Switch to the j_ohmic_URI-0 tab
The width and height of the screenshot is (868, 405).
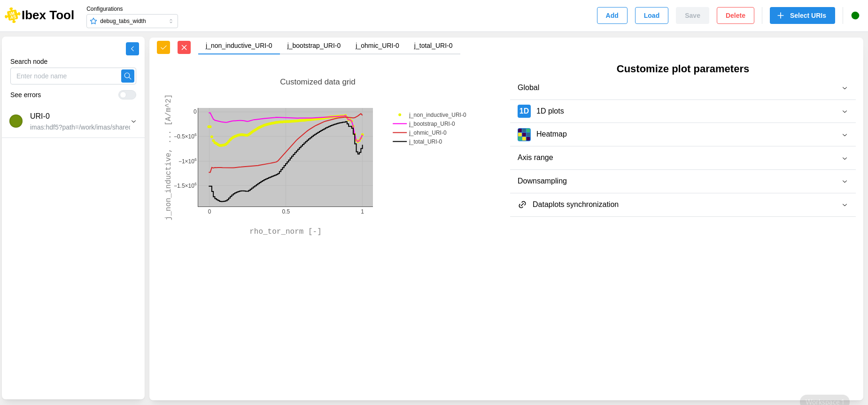(377, 46)
